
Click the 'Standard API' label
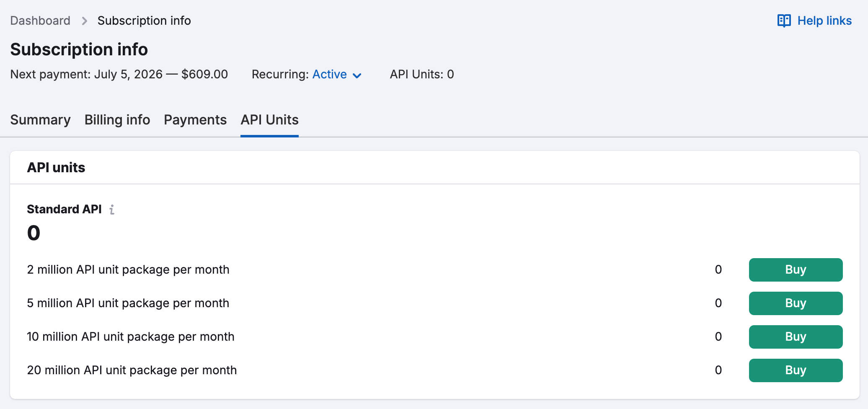click(x=65, y=209)
